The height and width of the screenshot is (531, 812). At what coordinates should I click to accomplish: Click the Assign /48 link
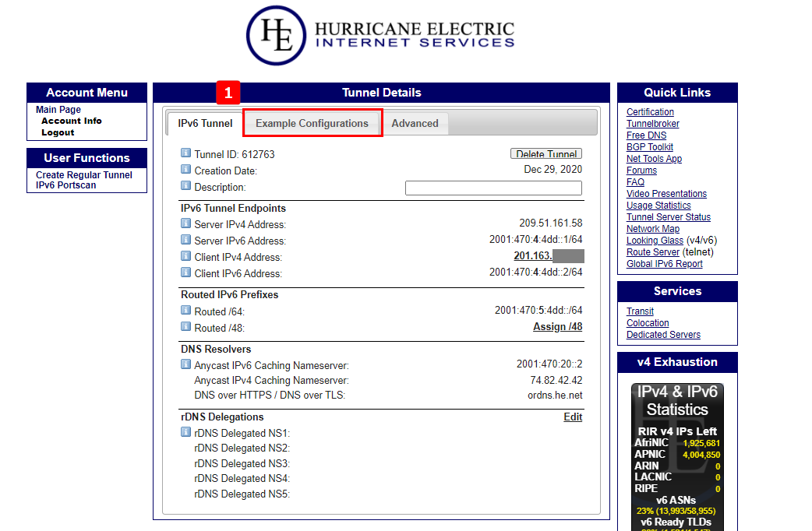[557, 327]
